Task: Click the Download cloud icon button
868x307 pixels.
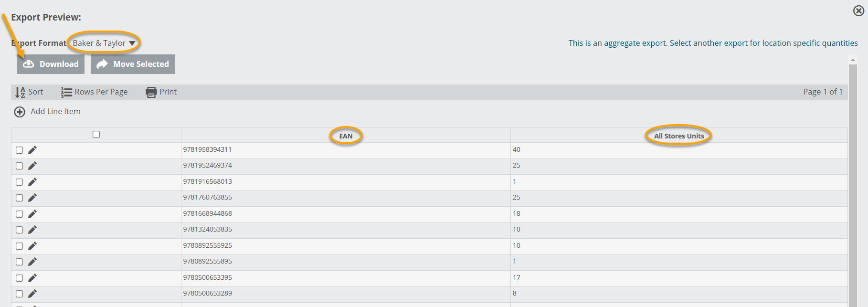Action: 29,64
